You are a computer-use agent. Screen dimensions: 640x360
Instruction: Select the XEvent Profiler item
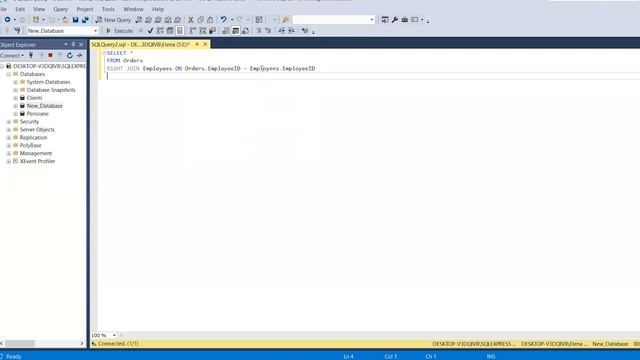point(37,161)
